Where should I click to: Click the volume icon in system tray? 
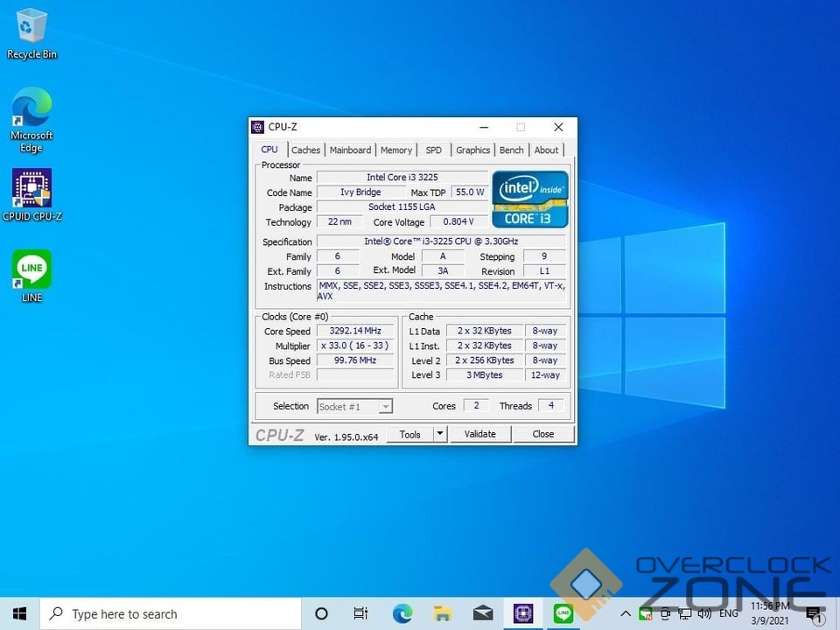[x=704, y=613]
